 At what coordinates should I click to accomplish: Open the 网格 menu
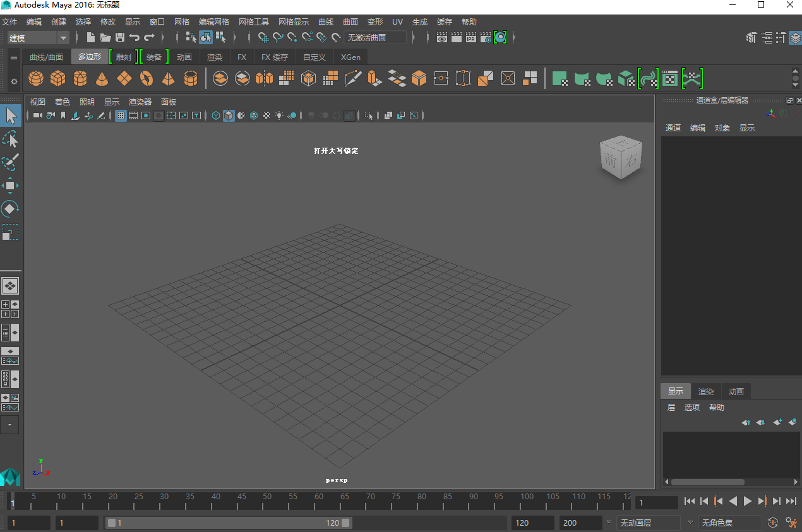click(182, 21)
